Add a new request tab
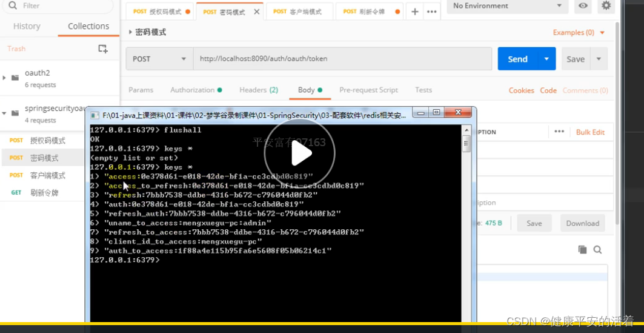Screen dimensions: 644x333 coord(415,12)
